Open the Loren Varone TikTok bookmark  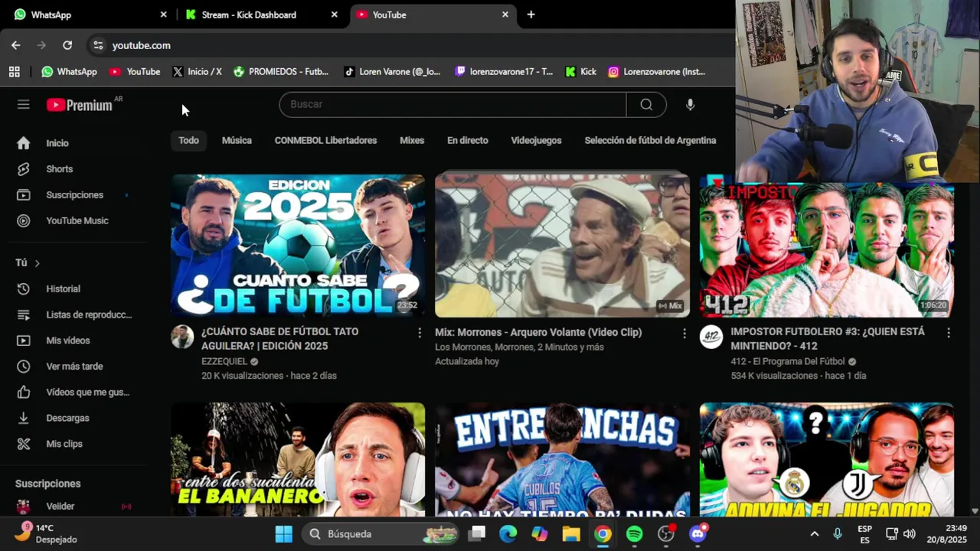(392, 72)
